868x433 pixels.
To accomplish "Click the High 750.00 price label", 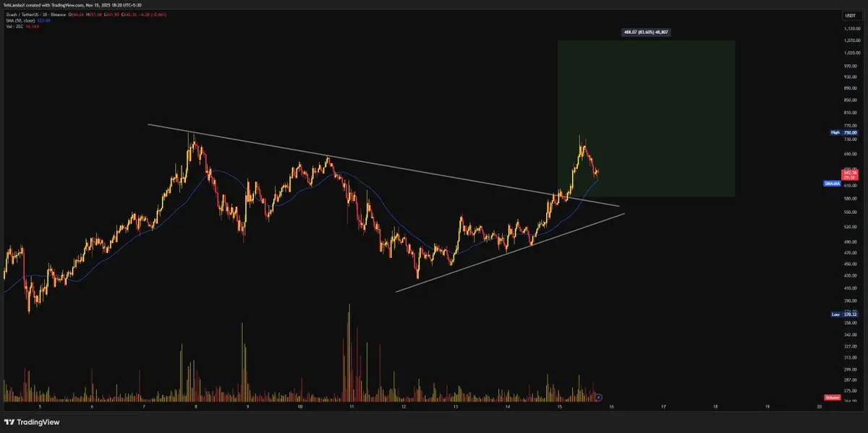I will point(843,132).
